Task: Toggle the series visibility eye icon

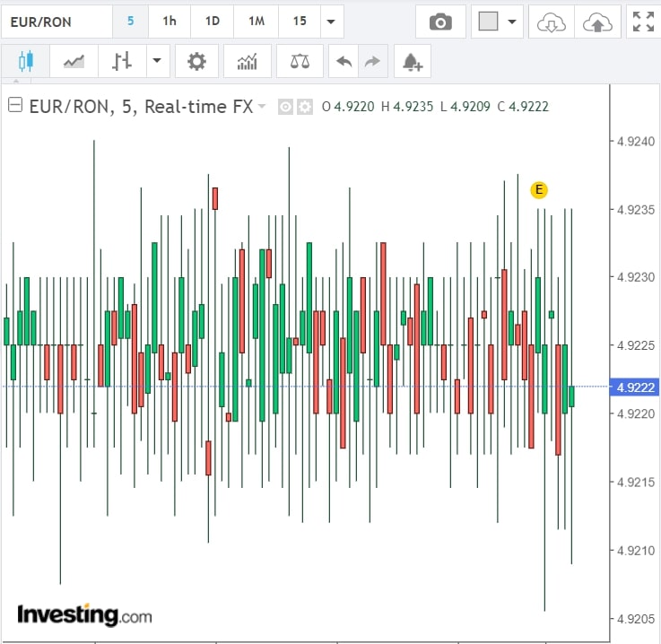Action: 286,107
